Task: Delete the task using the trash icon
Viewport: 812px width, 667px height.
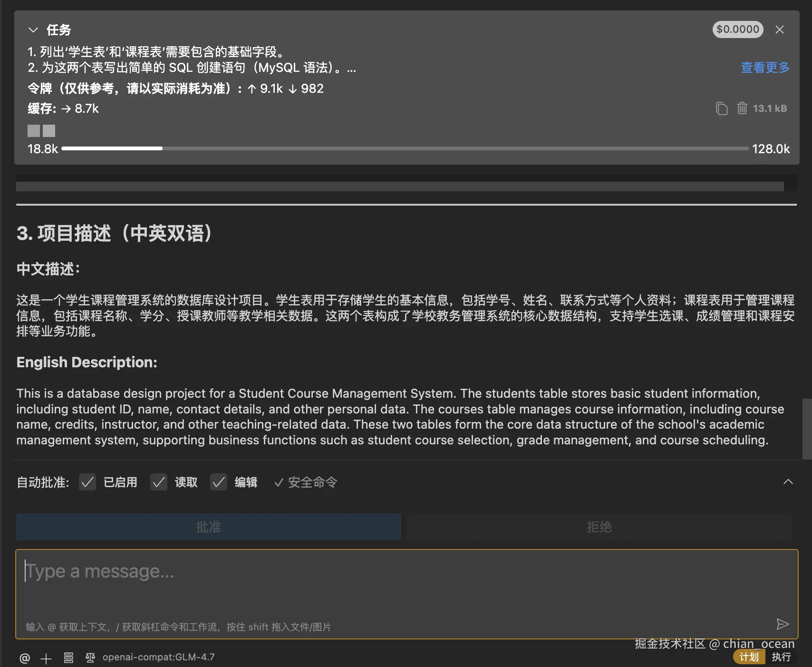Action: click(742, 108)
